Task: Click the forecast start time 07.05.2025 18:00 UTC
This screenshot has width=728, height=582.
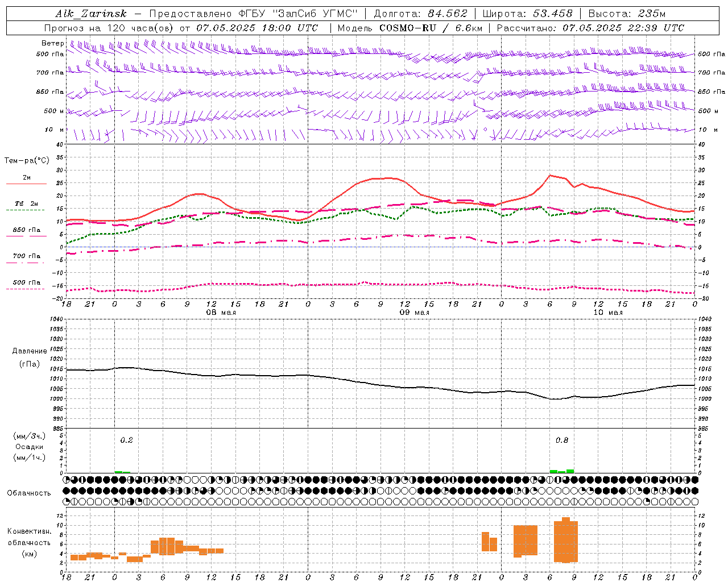Action: click(x=257, y=28)
